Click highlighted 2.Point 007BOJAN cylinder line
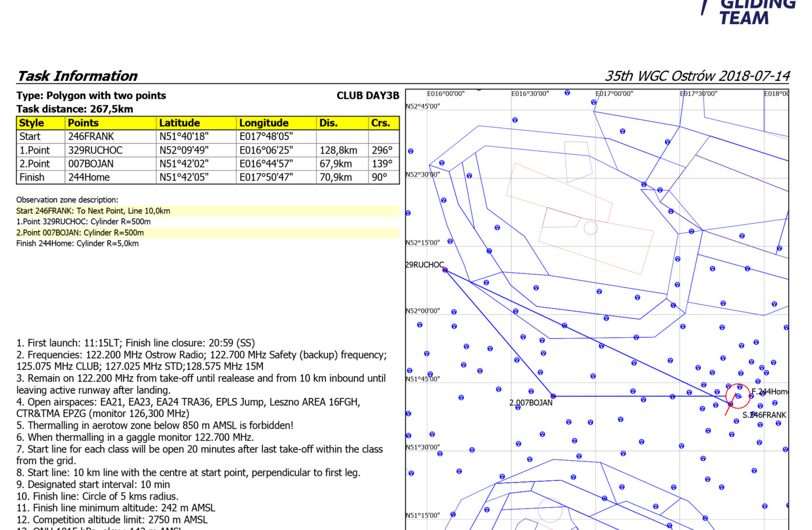The height and width of the screenshot is (530, 812). click(80, 233)
